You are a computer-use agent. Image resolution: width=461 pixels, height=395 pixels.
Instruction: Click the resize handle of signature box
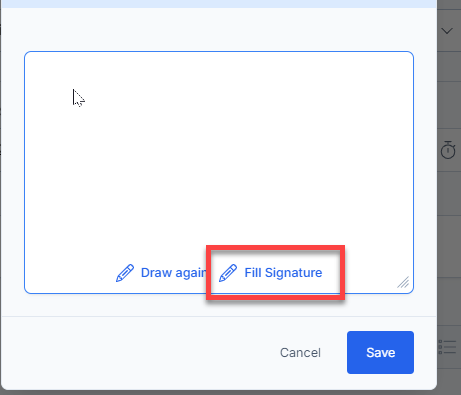tap(403, 282)
